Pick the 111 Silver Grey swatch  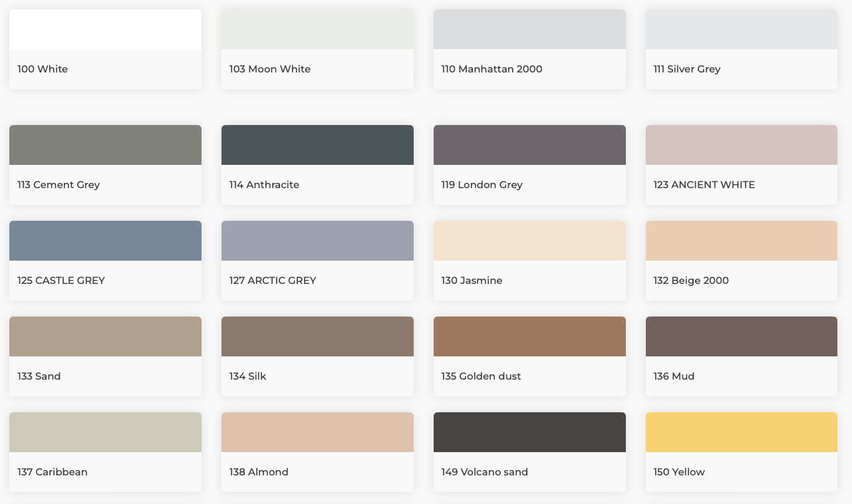[741, 31]
